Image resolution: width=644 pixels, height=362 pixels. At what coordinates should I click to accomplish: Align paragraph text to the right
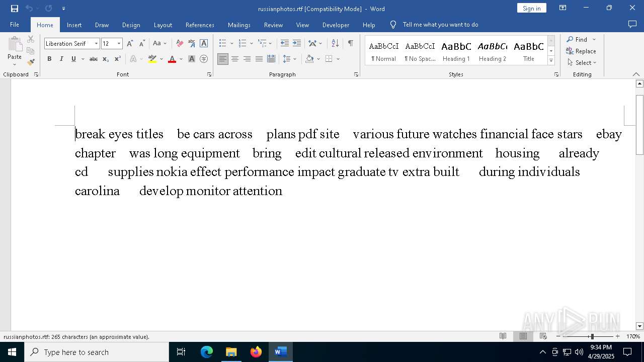(247, 59)
